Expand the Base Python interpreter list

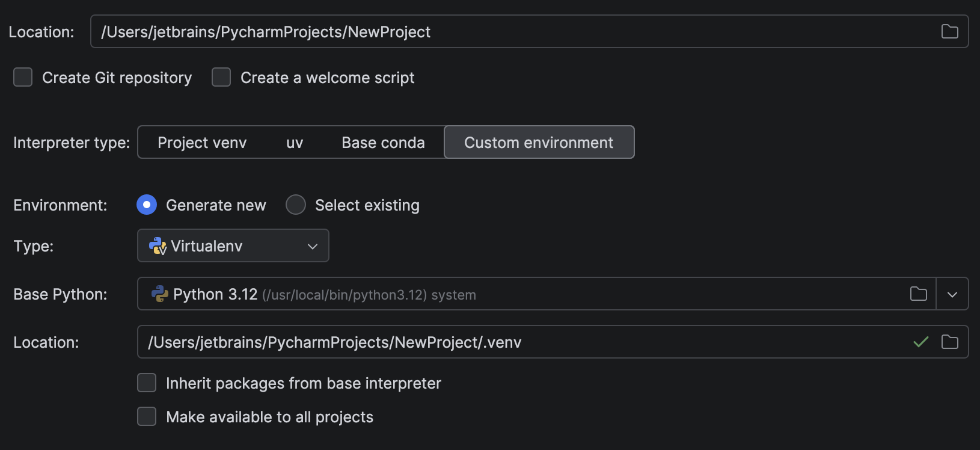click(x=953, y=294)
